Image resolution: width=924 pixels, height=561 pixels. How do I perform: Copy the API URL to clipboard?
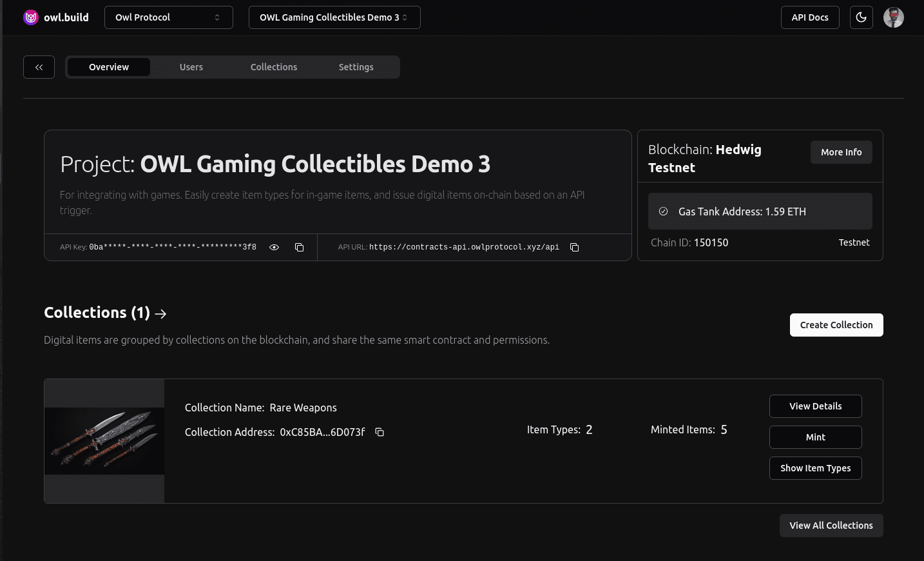(574, 248)
